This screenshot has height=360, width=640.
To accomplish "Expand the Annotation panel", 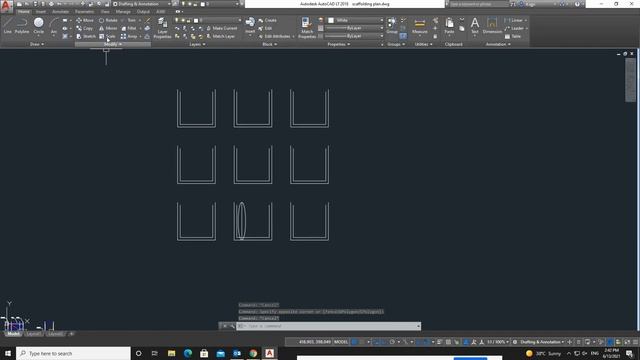I will point(498,44).
